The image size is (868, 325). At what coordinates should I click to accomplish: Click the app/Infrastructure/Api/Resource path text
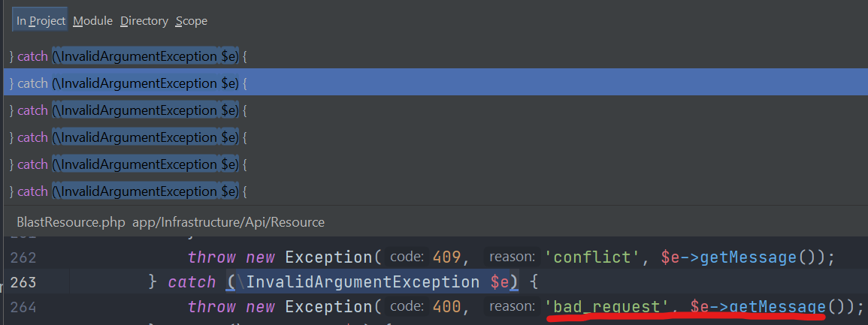click(228, 222)
